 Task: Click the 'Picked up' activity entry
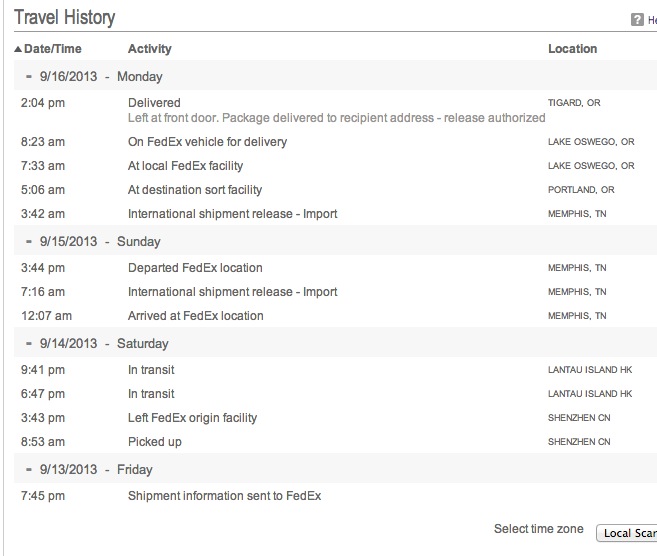coord(155,442)
